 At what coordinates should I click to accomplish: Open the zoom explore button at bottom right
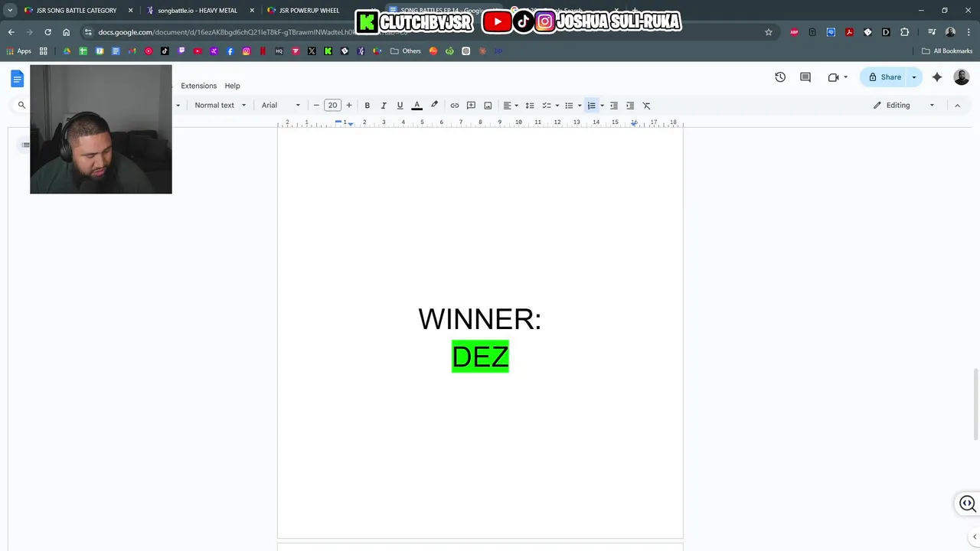[x=968, y=504]
